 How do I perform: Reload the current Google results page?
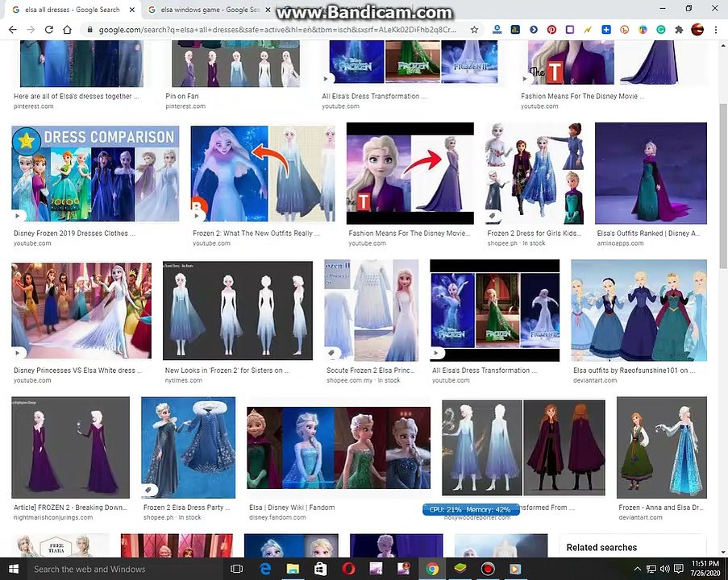(x=48, y=30)
